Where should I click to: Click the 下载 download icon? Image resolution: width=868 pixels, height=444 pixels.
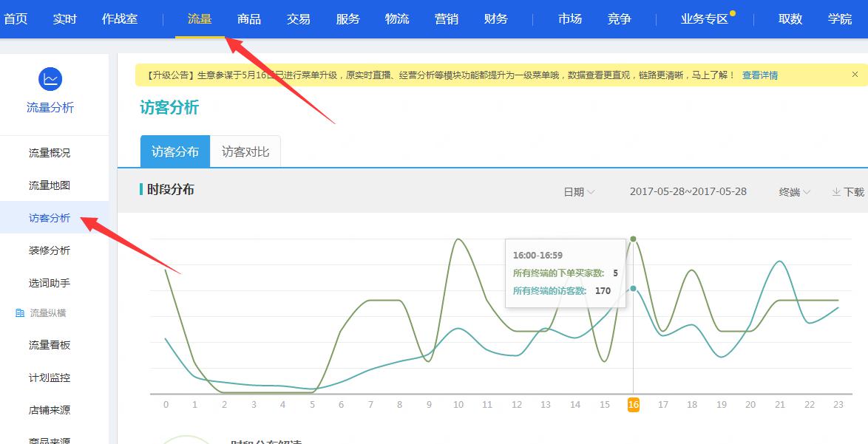coord(836,192)
